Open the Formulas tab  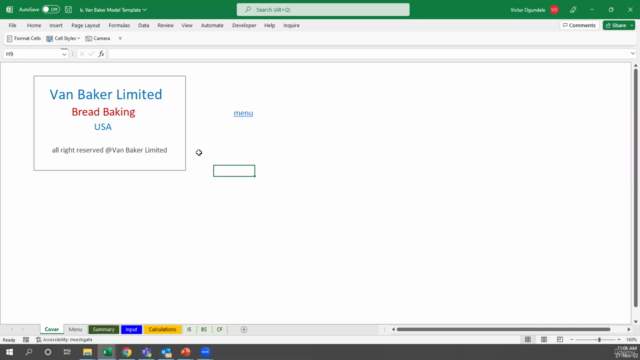[119, 25]
